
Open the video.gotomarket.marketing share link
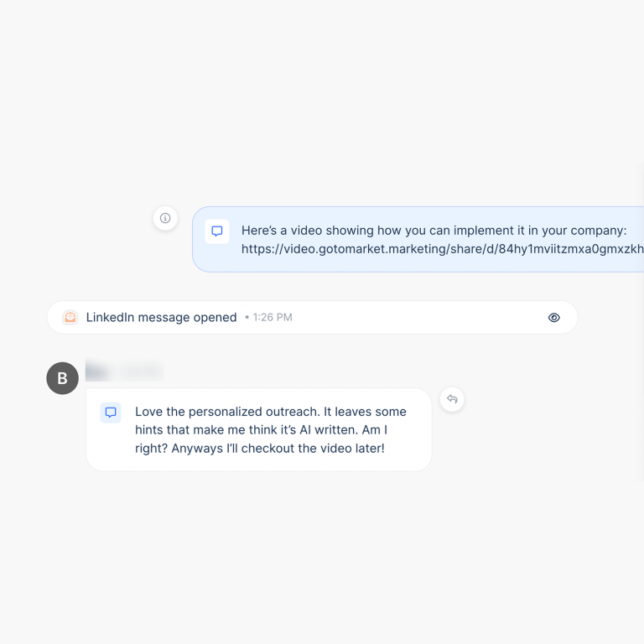(x=442, y=249)
